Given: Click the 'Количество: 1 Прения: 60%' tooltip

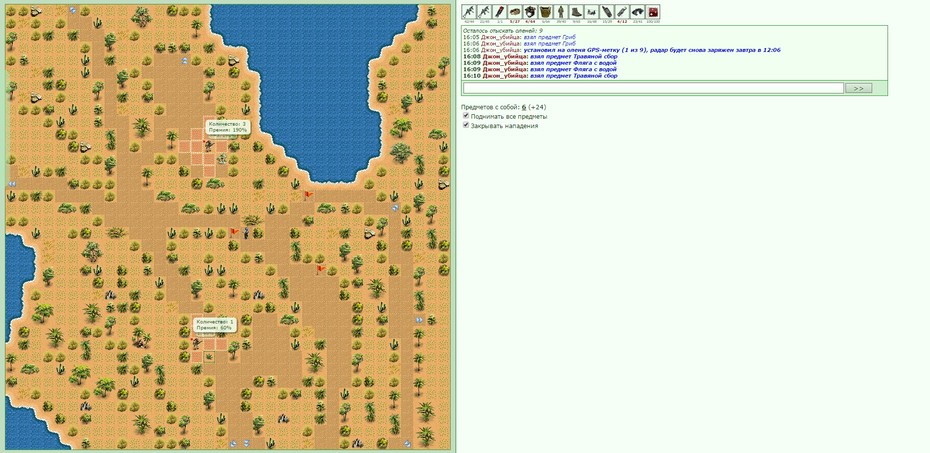Looking at the screenshot, I should [214, 324].
